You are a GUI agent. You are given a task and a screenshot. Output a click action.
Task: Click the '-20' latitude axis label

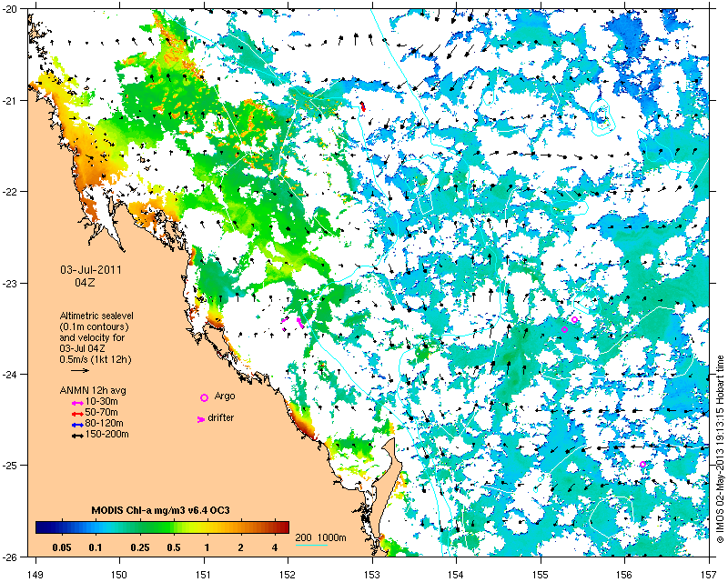(x=9, y=9)
